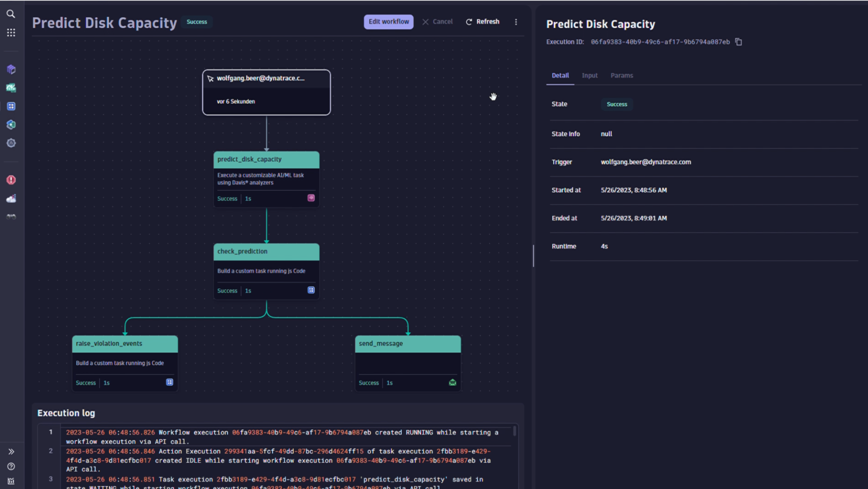Click the search icon in the sidebar
This screenshot has width=868, height=489.
11,14
